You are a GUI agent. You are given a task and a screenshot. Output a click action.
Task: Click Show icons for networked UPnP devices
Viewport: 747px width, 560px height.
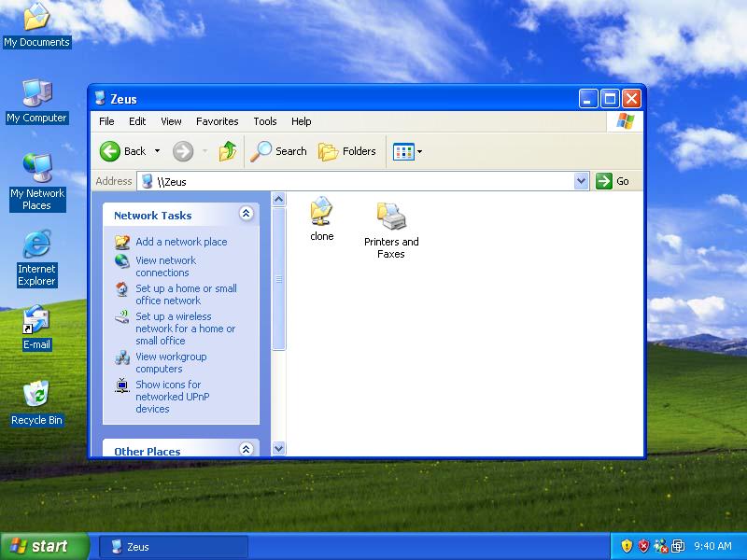[173, 397]
